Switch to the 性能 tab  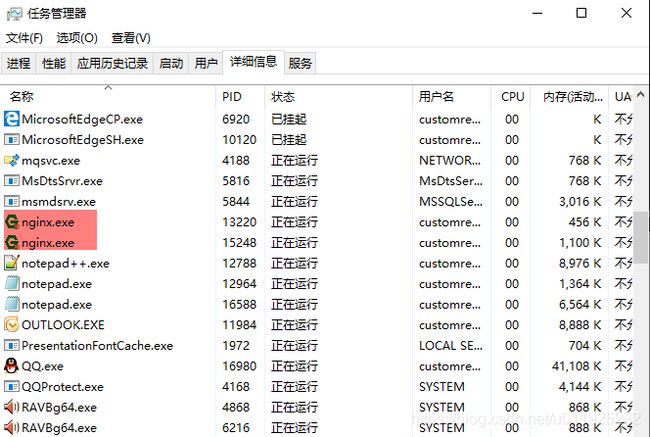pos(54,63)
